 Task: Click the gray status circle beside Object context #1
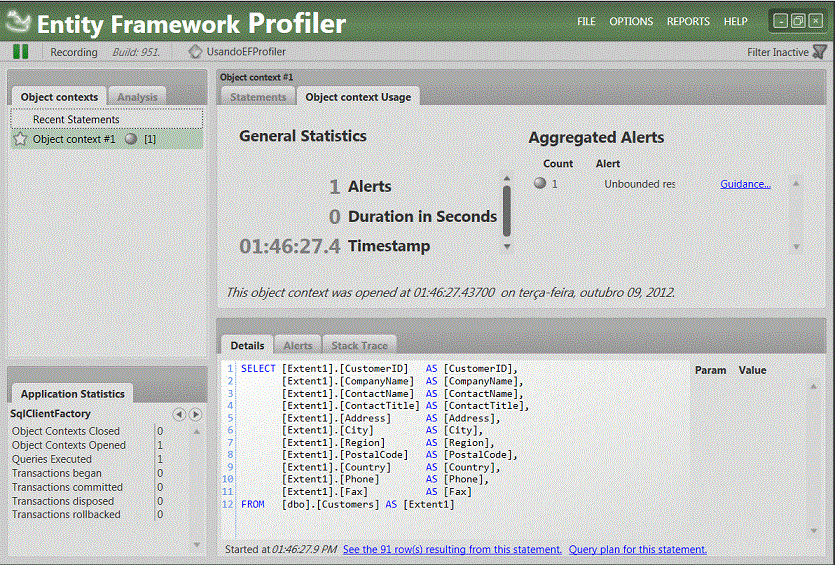click(131, 139)
